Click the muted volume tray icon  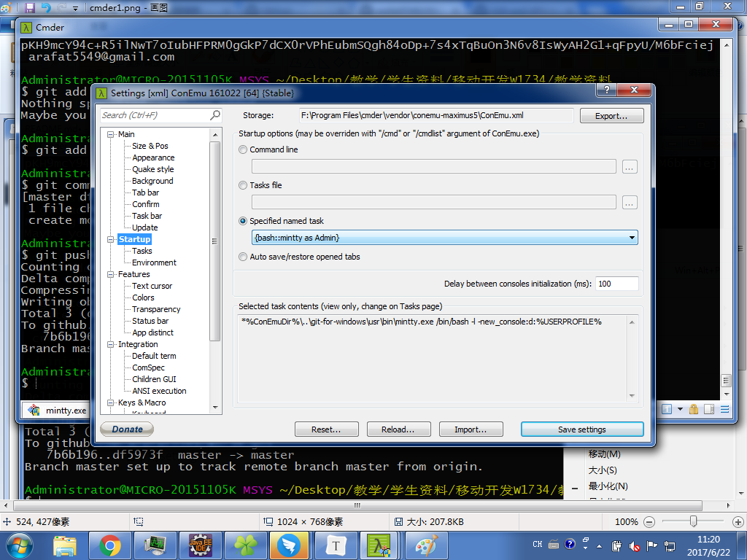click(x=634, y=545)
